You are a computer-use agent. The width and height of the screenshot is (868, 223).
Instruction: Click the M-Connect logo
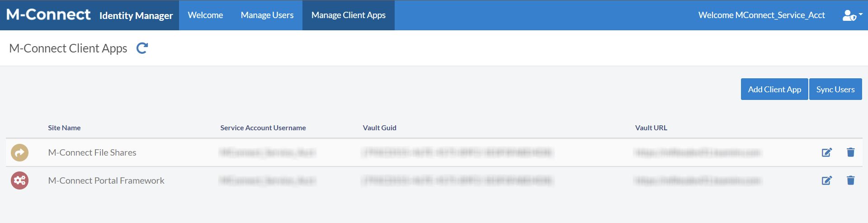click(x=48, y=14)
